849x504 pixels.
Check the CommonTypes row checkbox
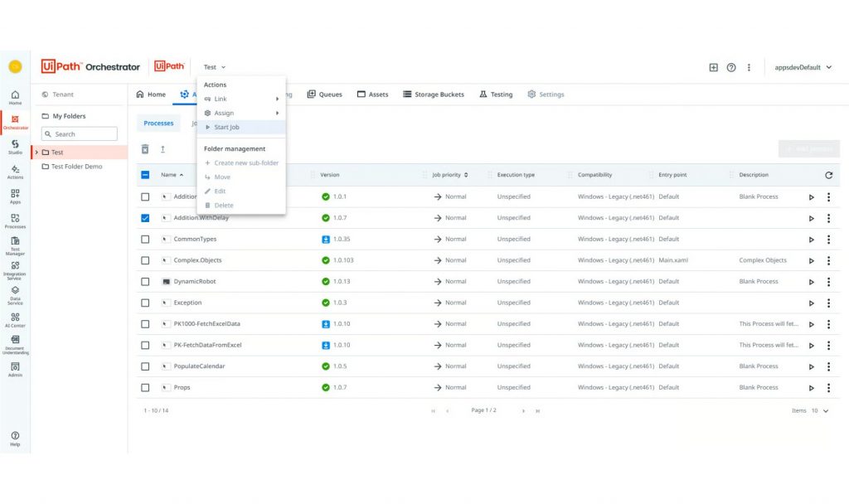145,240
